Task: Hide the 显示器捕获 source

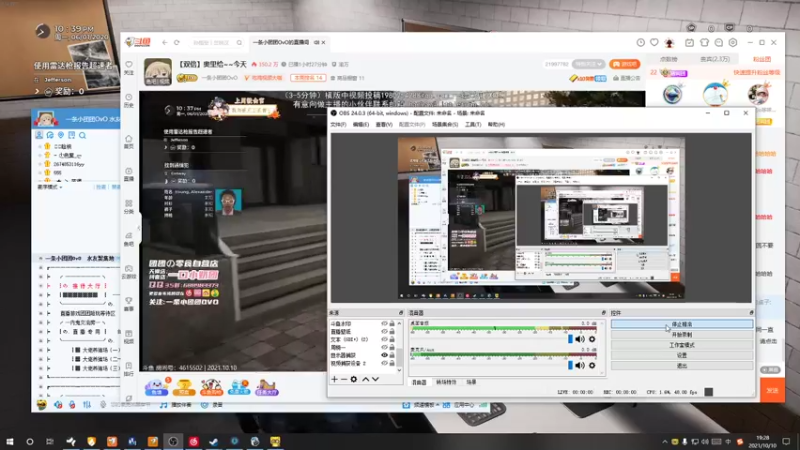Action: (384, 355)
